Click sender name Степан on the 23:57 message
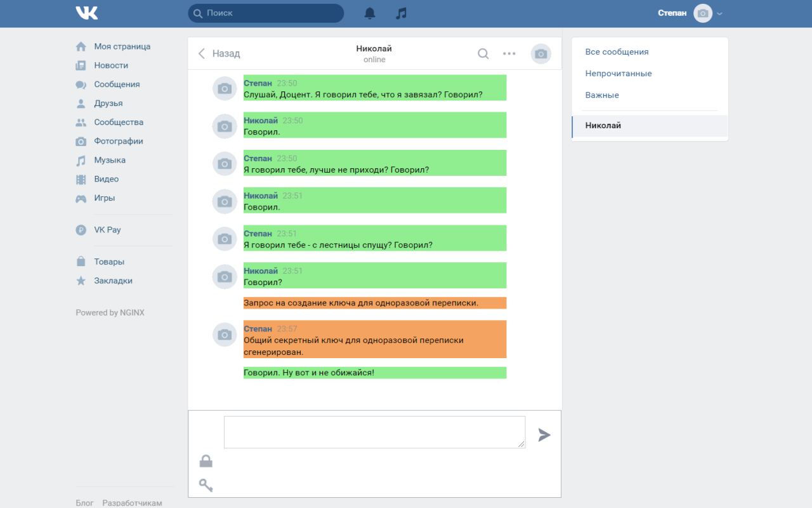The width and height of the screenshot is (812, 508). pos(258,329)
